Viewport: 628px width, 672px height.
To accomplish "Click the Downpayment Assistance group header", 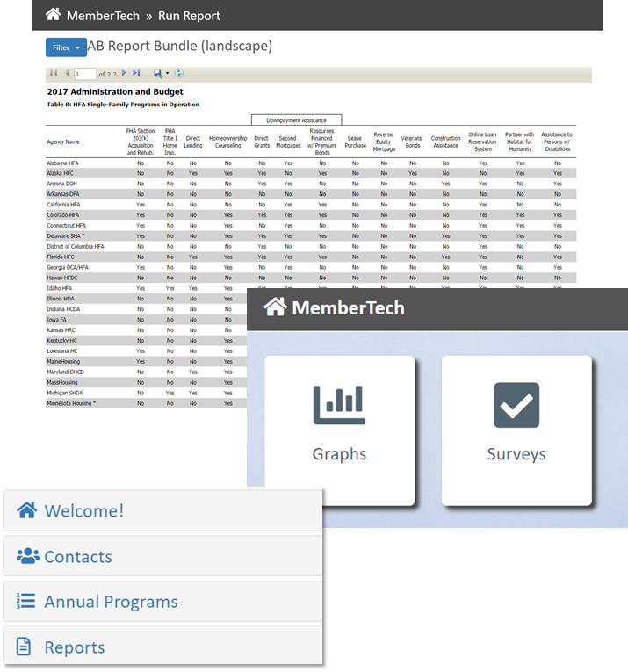I will pos(297,120).
